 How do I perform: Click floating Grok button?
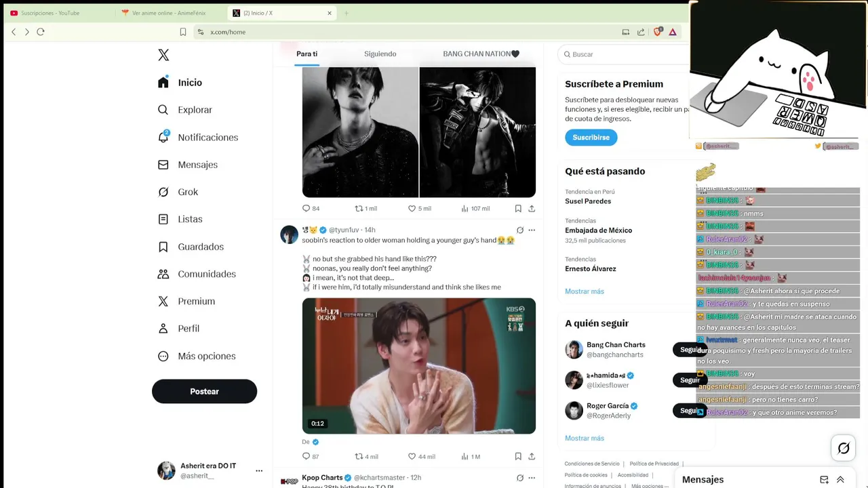tap(844, 448)
